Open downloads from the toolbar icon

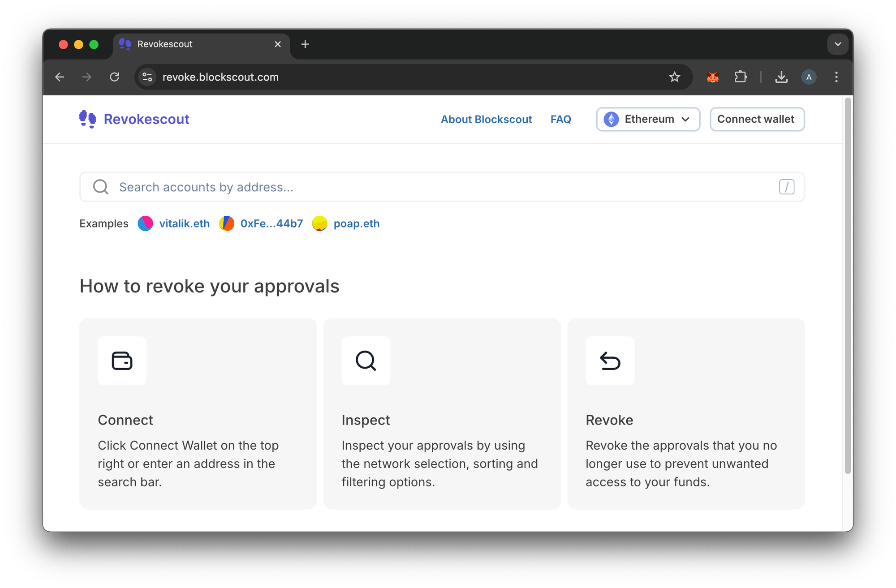click(781, 77)
